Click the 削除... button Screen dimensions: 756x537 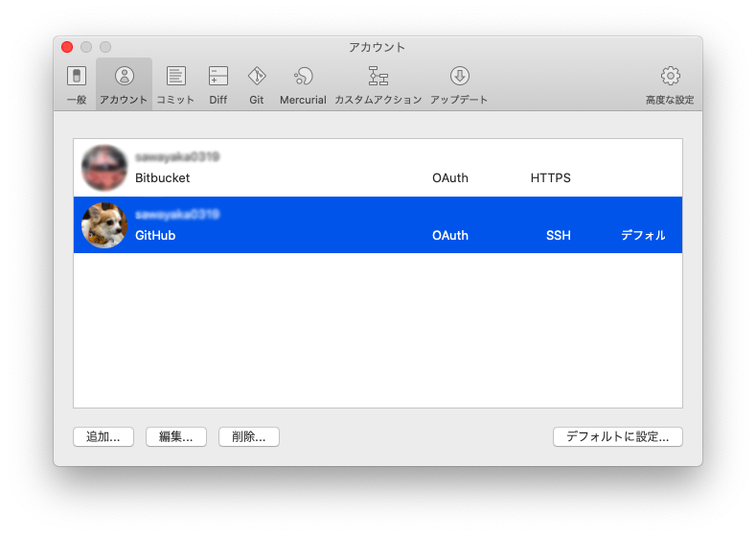(x=249, y=436)
